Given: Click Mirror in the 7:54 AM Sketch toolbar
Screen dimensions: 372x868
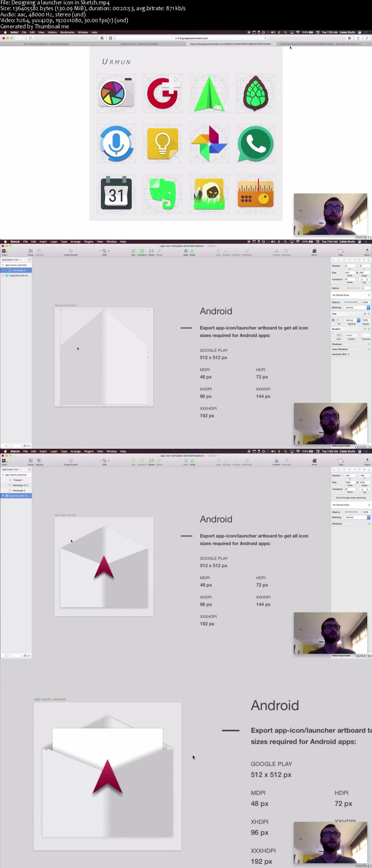Looking at the screenshot, I should click(x=314, y=252).
